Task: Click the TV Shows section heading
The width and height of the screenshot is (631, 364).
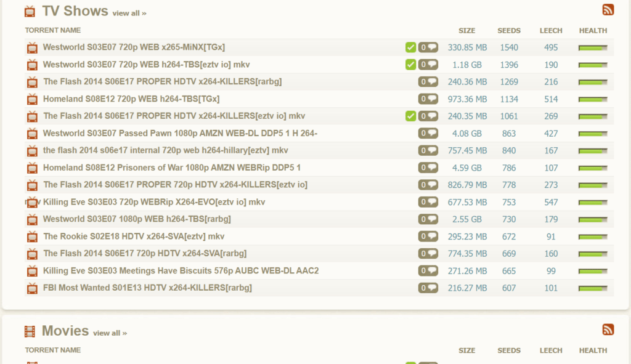Action: (x=75, y=11)
